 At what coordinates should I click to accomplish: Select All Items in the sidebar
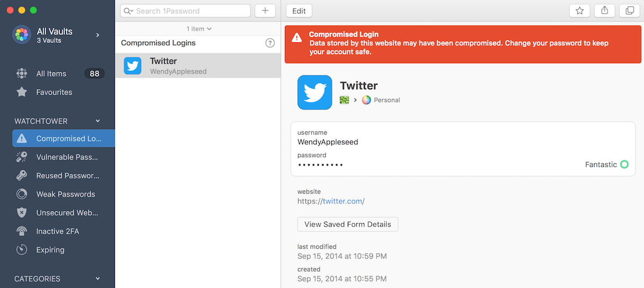pyautogui.click(x=63, y=73)
